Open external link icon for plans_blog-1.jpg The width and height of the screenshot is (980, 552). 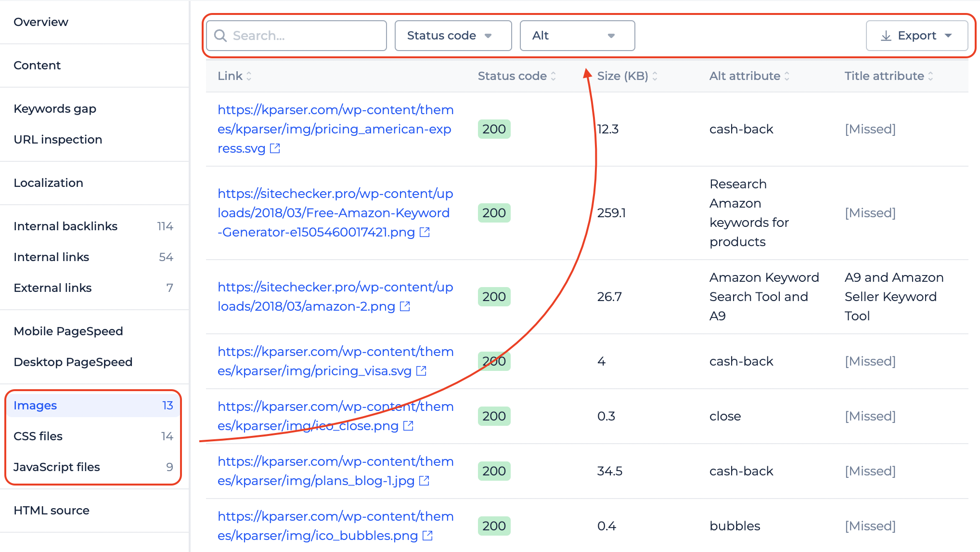coord(424,481)
